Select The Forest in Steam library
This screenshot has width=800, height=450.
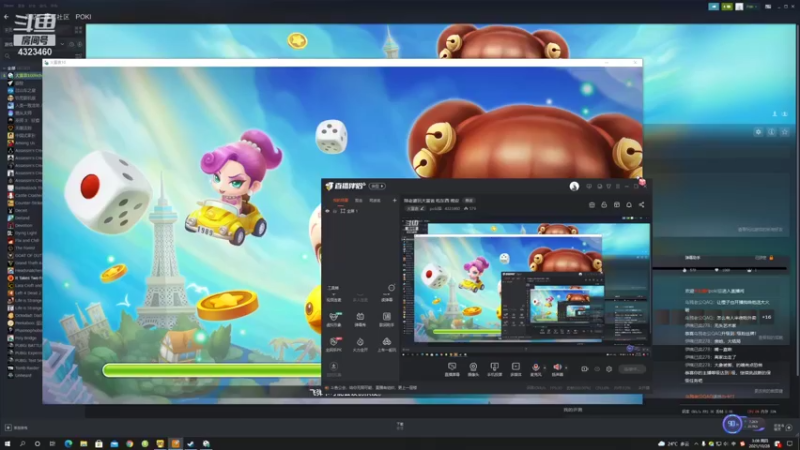click(24, 248)
